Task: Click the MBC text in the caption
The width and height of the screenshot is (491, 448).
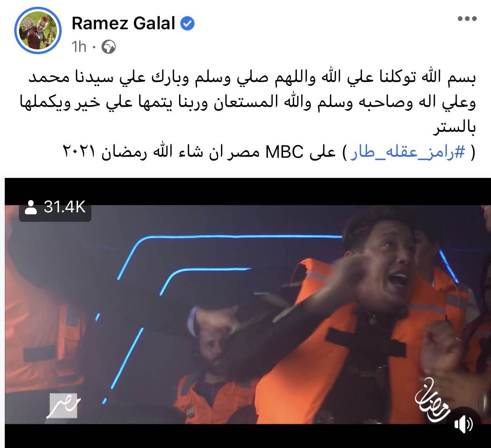Action: [x=285, y=152]
